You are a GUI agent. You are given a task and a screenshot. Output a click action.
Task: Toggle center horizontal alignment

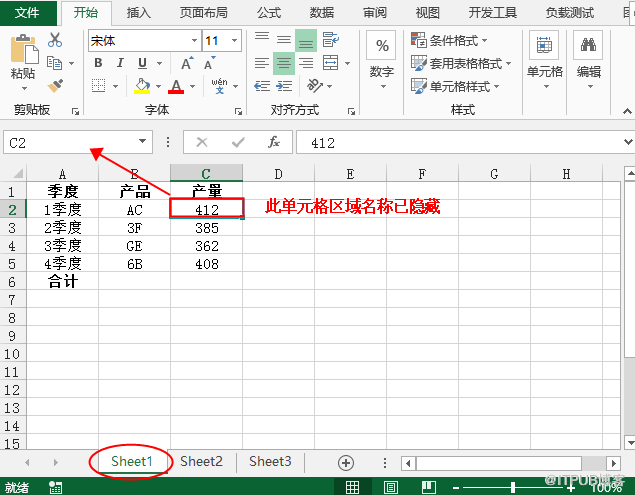284,63
